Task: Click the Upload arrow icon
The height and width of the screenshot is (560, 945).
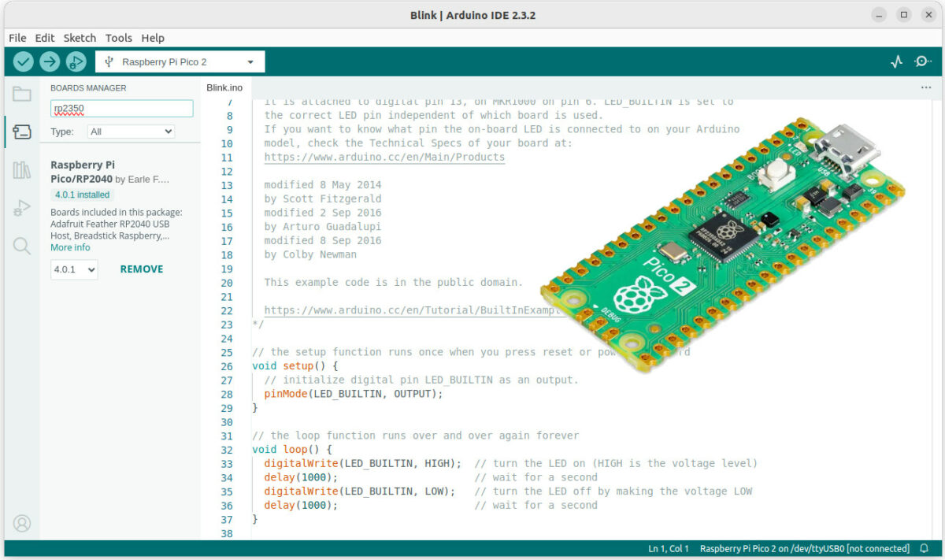Action: (49, 61)
